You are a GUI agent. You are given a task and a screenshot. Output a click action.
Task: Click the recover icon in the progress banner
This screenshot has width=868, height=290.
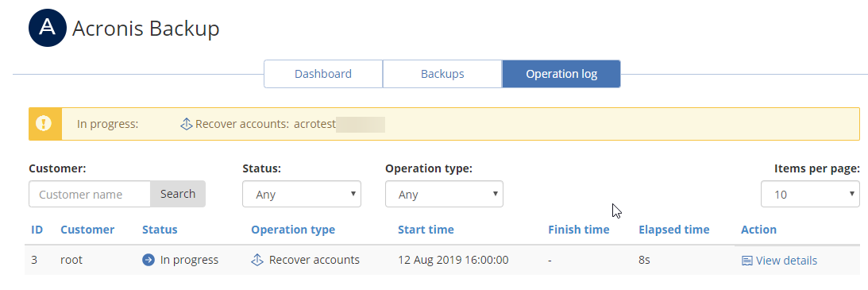point(187,124)
